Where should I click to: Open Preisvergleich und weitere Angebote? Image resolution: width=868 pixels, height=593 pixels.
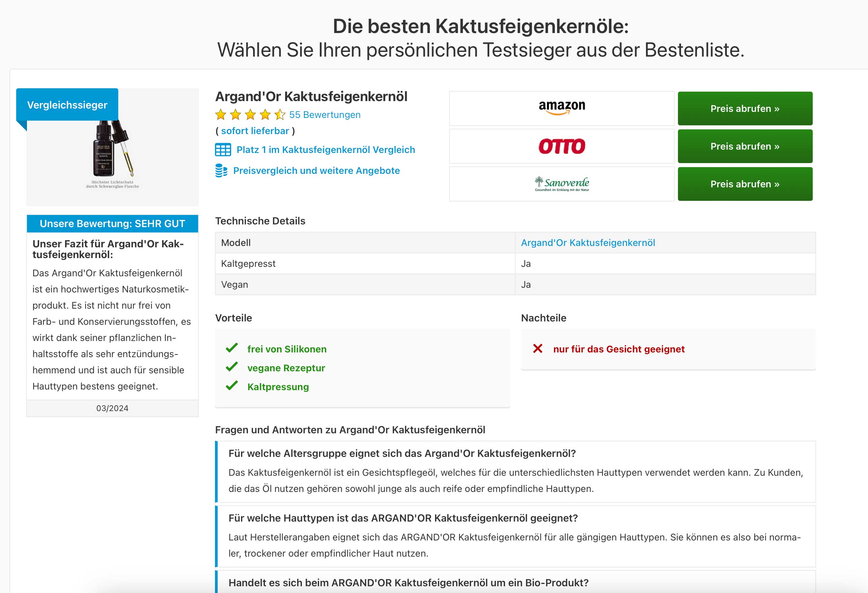click(316, 170)
